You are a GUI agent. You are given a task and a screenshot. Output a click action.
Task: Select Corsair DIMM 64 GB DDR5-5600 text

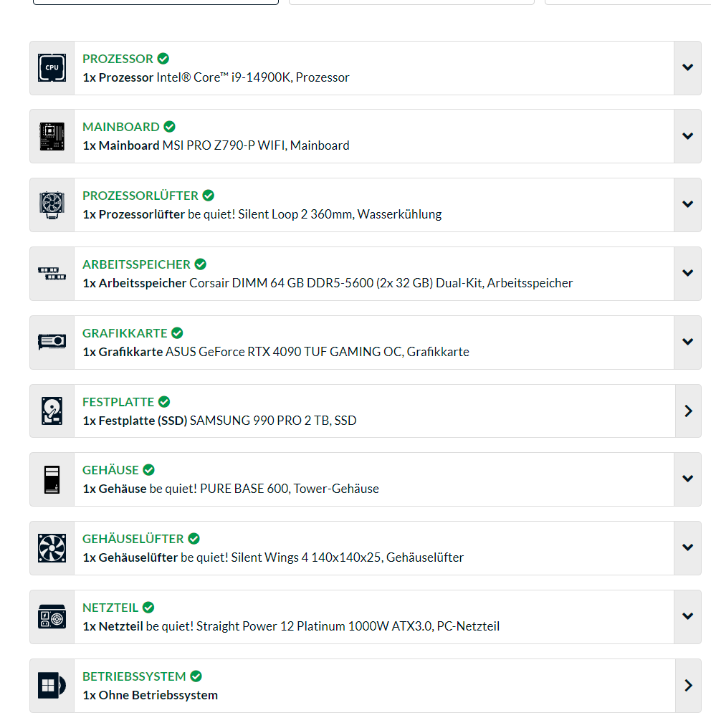pyautogui.click(x=381, y=283)
